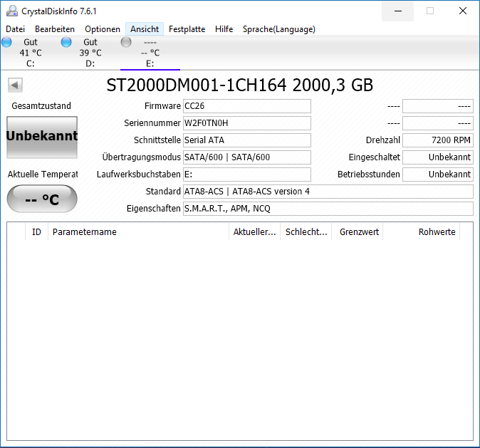Image resolution: width=480 pixels, height=448 pixels.
Task: Click the disk title ST2000DM001-1CH164 2000,3 GB
Action: point(240,85)
